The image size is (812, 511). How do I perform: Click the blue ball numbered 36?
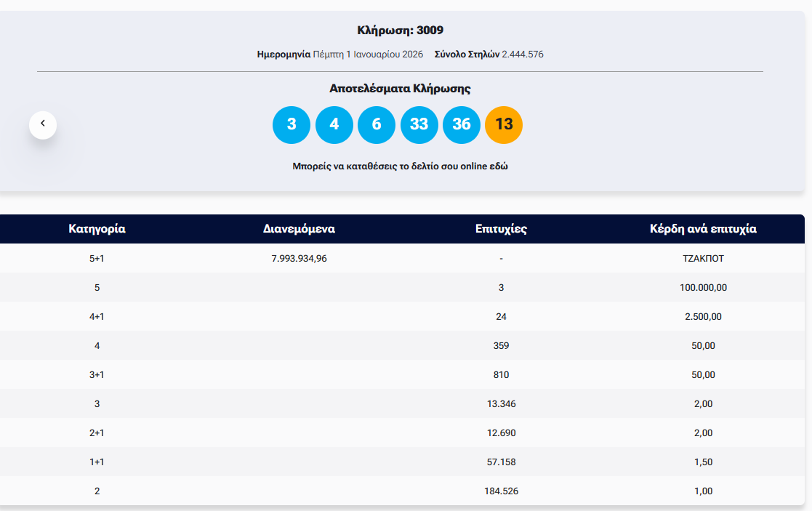(x=462, y=124)
